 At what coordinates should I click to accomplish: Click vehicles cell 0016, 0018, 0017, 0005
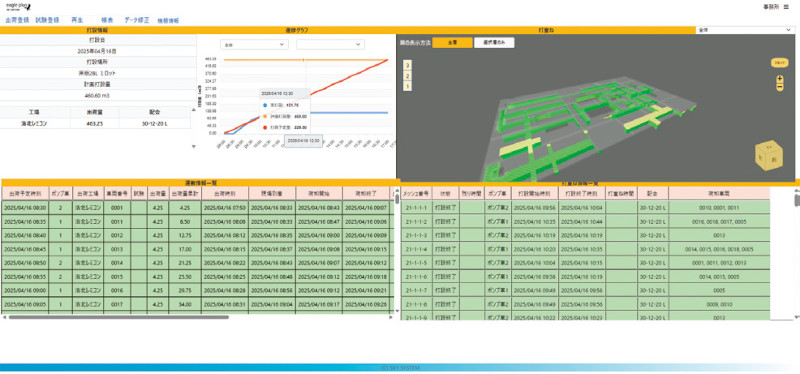[x=718, y=222]
